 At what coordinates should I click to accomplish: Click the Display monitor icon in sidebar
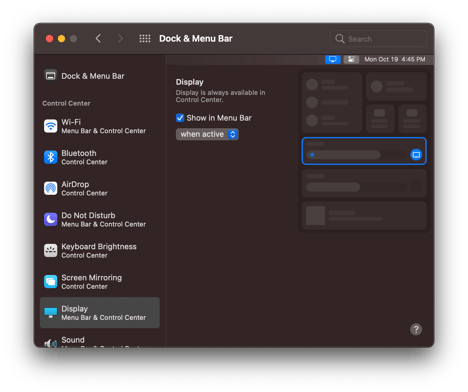51,313
